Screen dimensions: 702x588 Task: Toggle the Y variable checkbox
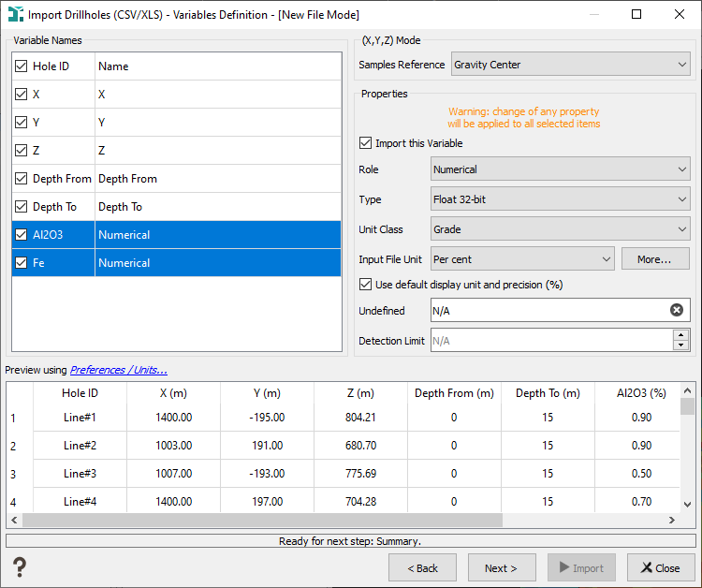[21, 123]
